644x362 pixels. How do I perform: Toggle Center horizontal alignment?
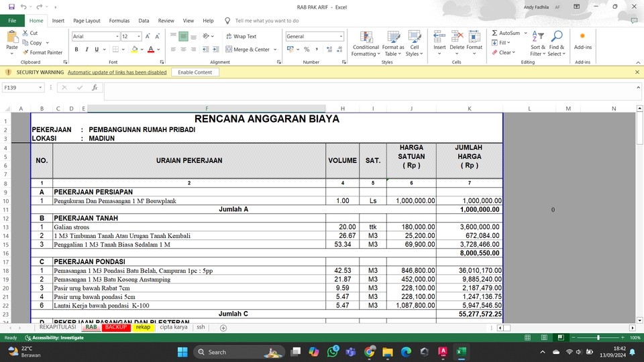pos(183,49)
